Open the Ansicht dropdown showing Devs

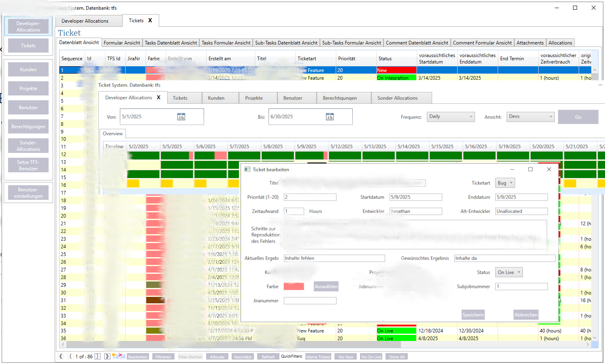[530, 116]
